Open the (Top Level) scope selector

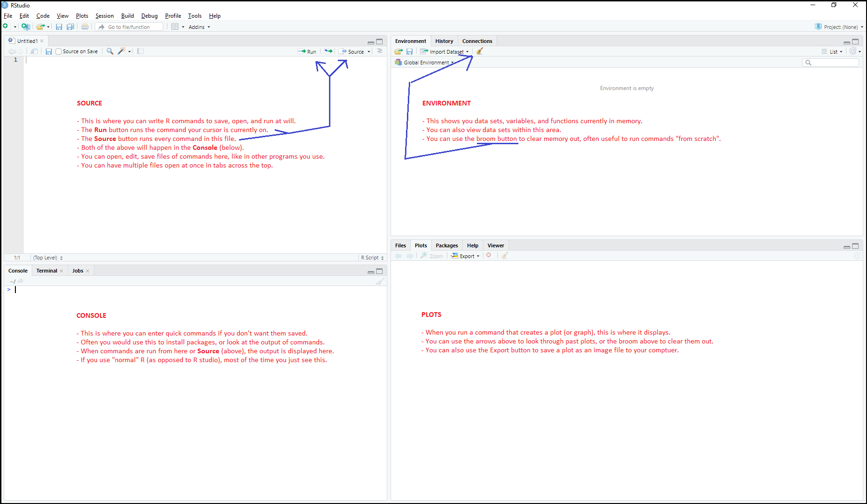(48, 258)
